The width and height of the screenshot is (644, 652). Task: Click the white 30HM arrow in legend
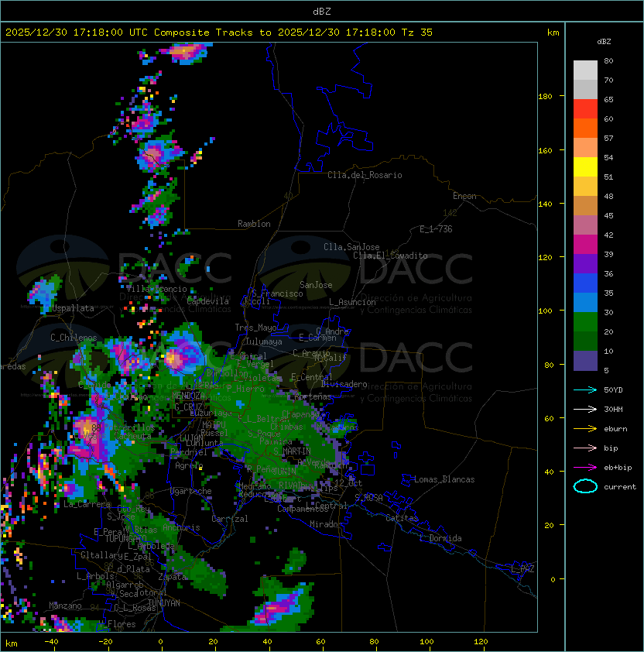(585, 409)
